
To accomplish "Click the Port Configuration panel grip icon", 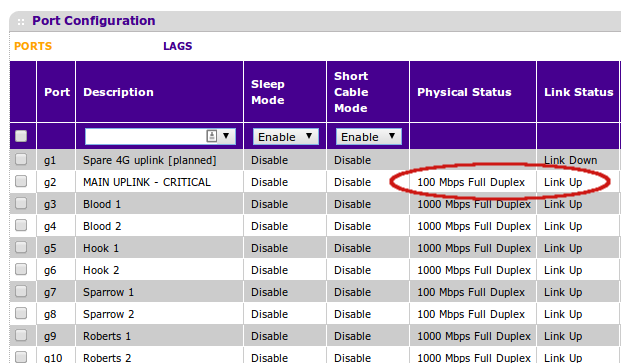I will 21,22.
